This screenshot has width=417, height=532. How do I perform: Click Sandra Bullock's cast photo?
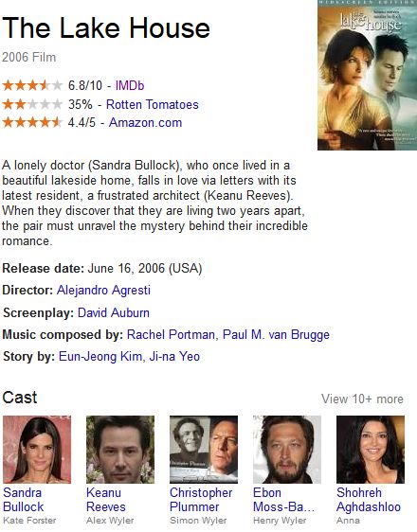click(37, 450)
